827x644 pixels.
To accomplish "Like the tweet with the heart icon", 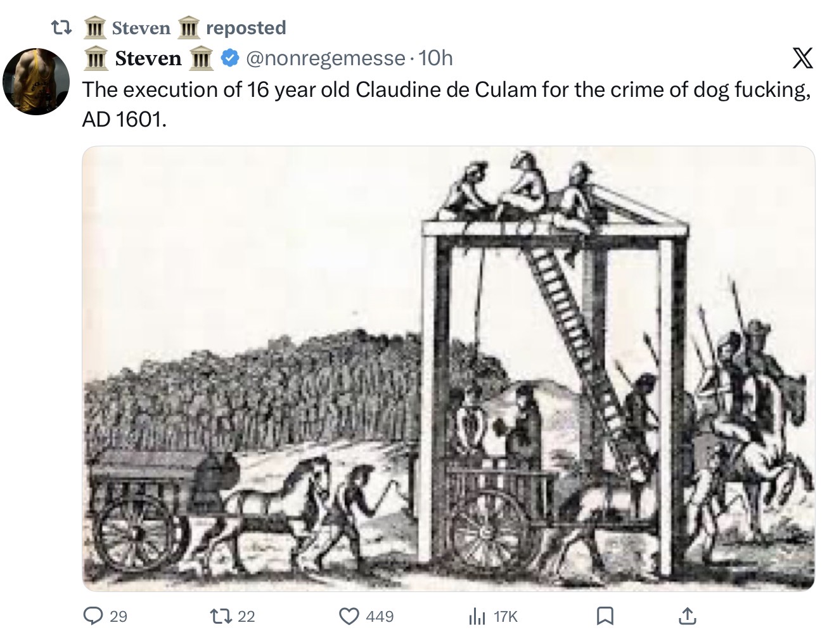I will pyautogui.click(x=349, y=616).
